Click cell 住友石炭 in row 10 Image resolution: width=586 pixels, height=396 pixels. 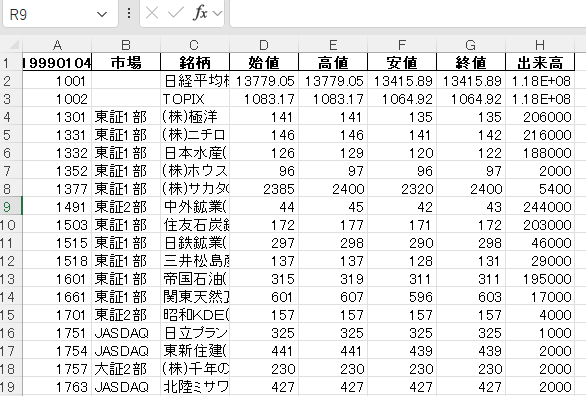tap(195, 225)
